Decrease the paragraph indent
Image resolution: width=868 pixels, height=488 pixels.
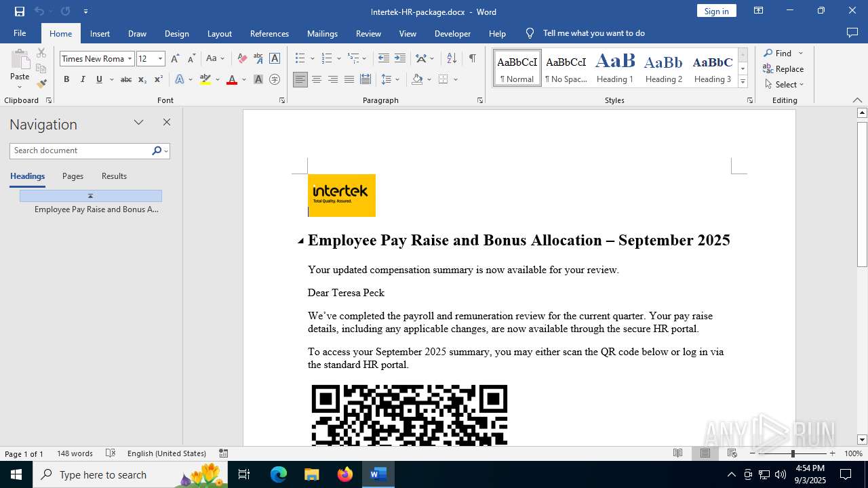tap(384, 59)
